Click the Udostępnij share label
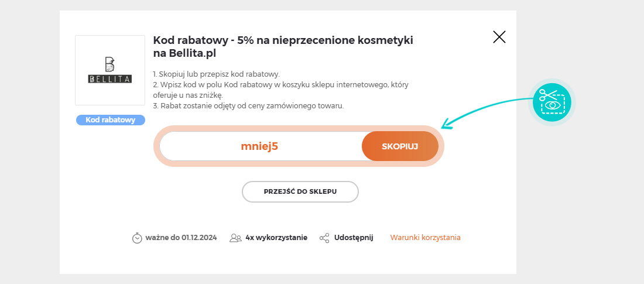 coord(354,238)
